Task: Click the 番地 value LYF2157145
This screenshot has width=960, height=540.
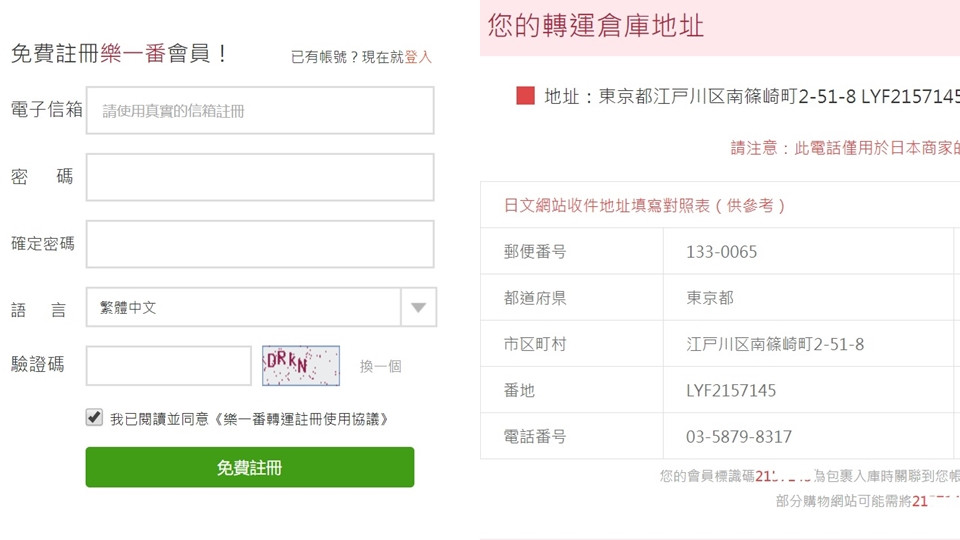Action: click(x=731, y=390)
